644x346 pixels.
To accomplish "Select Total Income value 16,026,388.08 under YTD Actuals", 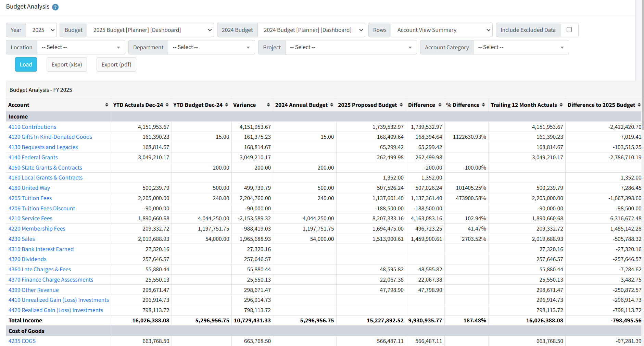I will point(151,320).
